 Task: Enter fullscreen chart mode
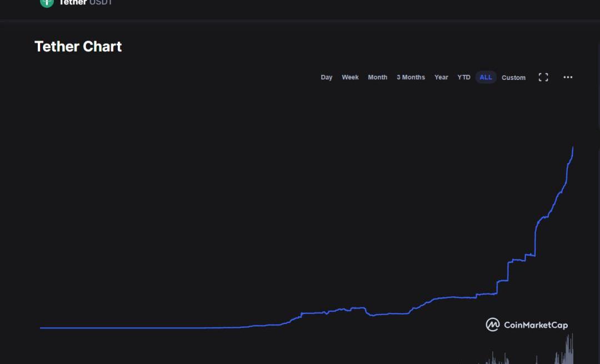(x=543, y=77)
